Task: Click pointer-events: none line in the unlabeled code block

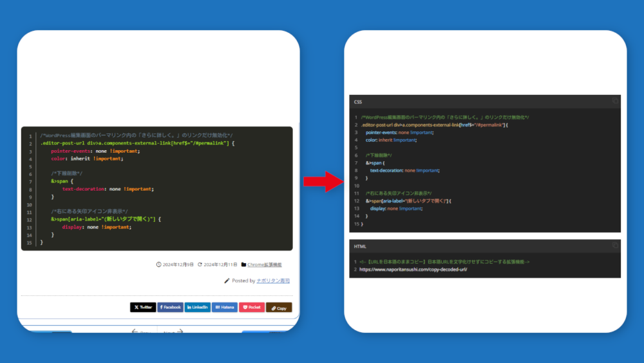Action: [x=95, y=151]
